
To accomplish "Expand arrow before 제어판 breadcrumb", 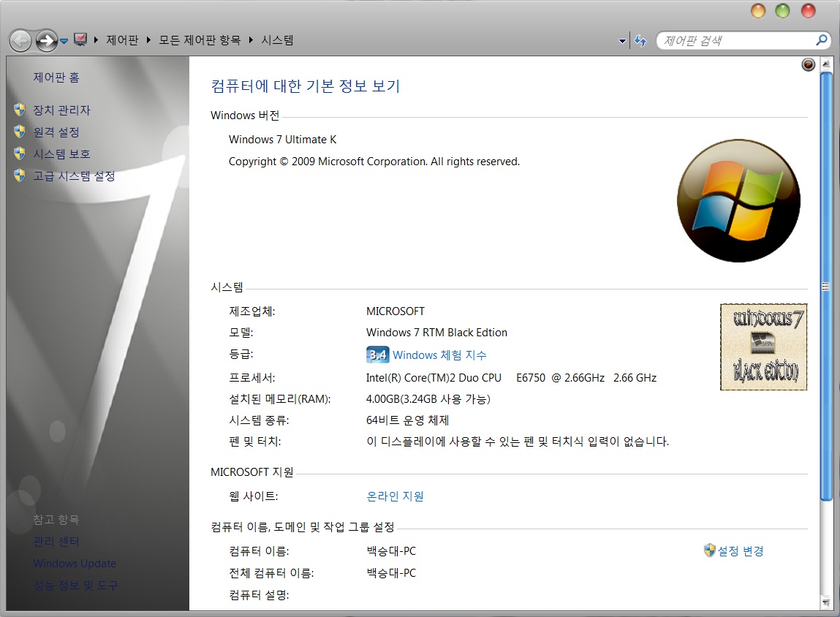I will pyautogui.click(x=96, y=39).
